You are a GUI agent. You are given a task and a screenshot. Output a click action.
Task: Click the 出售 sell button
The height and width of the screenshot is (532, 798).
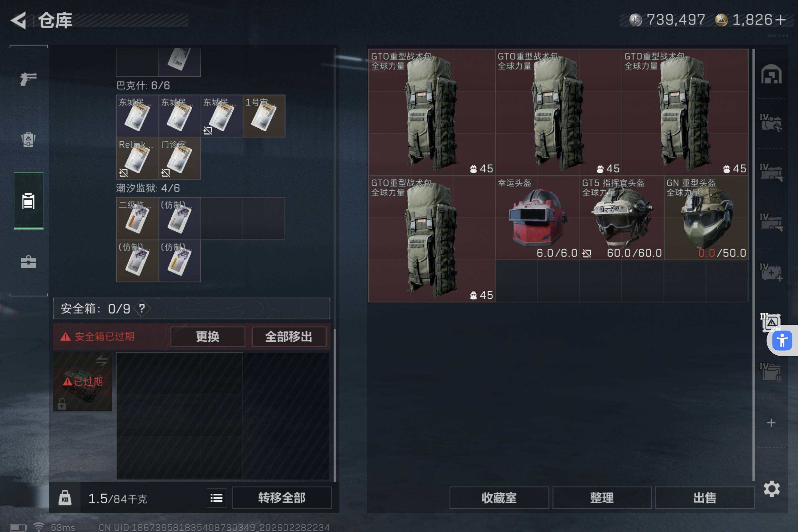click(705, 498)
